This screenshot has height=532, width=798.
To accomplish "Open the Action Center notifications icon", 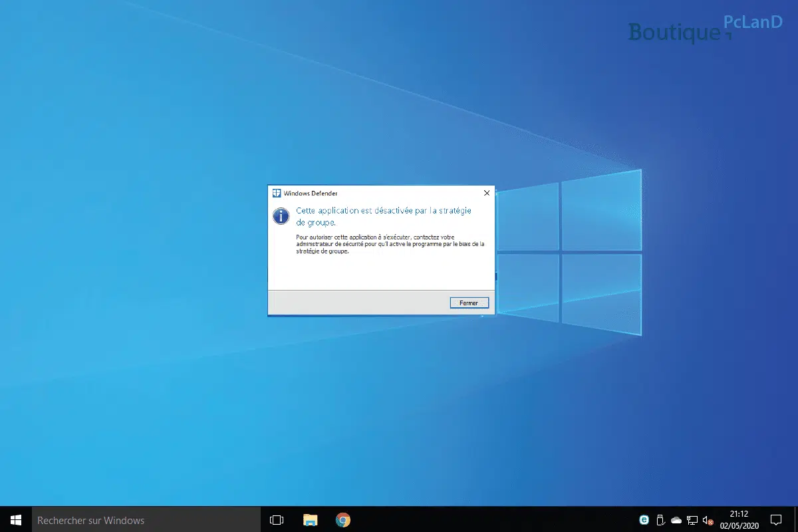I will coord(775,520).
